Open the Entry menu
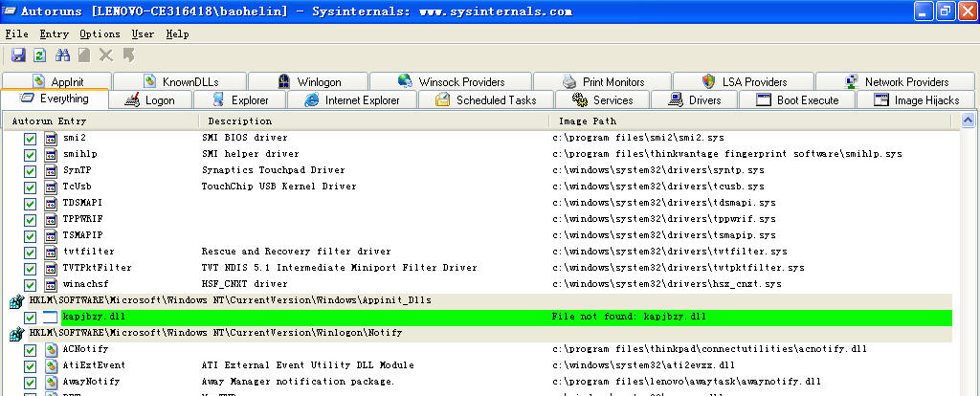This screenshot has width=980, height=396. click(55, 33)
